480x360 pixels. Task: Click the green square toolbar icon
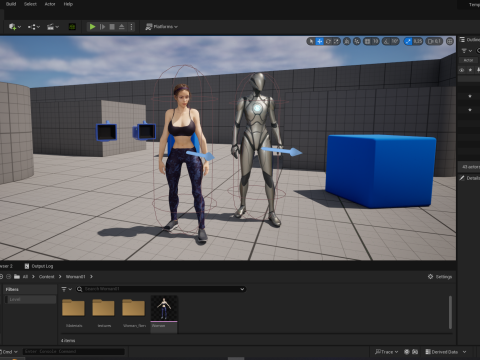click(x=72, y=27)
